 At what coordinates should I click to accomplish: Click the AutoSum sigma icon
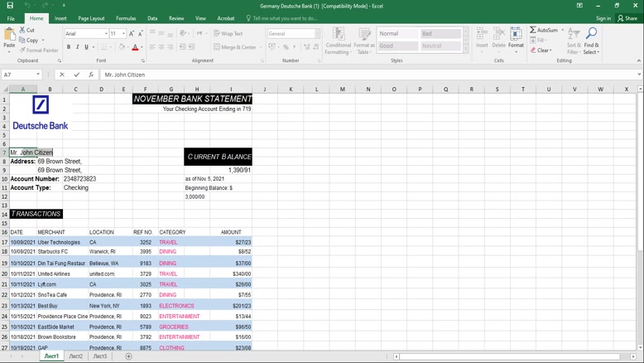click(x=533, y=30)
